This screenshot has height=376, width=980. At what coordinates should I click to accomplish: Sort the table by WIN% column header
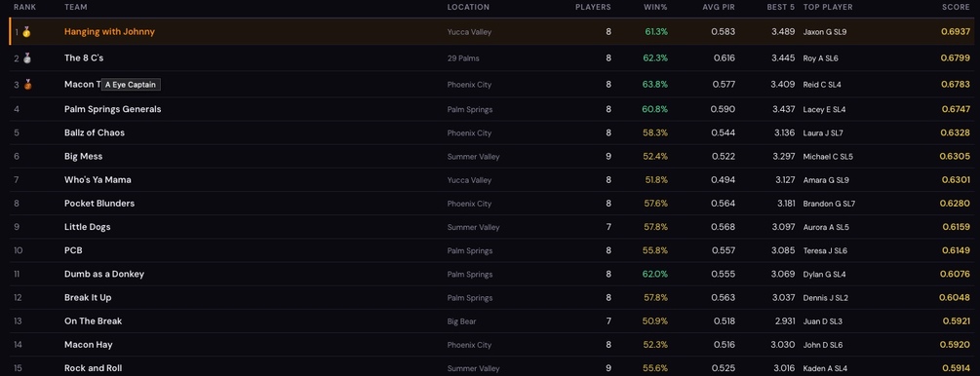pos(655,7)
